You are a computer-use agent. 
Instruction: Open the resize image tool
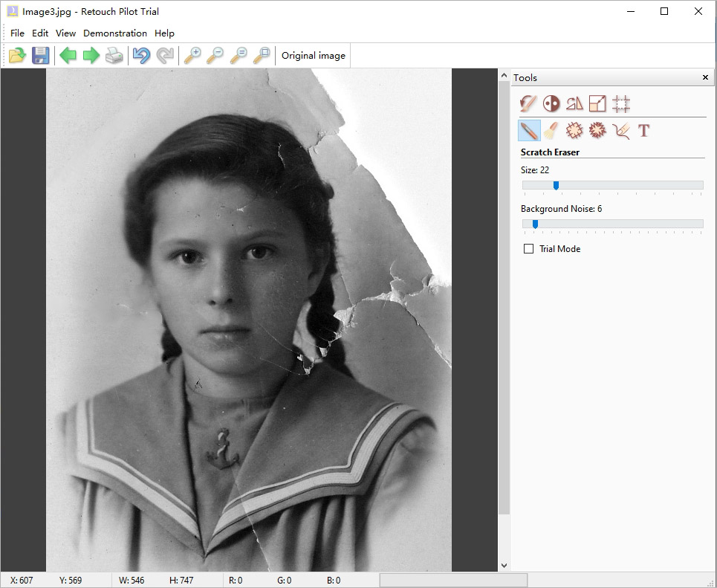(597, 103)
